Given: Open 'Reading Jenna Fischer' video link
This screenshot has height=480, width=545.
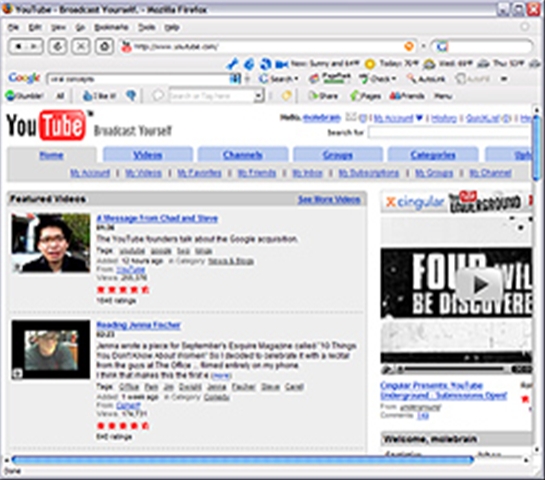Looking at the screenshot, I should [x=138, y=325].
